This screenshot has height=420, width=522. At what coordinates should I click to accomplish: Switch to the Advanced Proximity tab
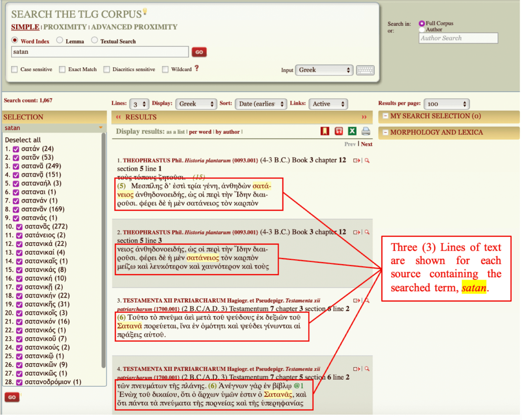click(135, 27)
